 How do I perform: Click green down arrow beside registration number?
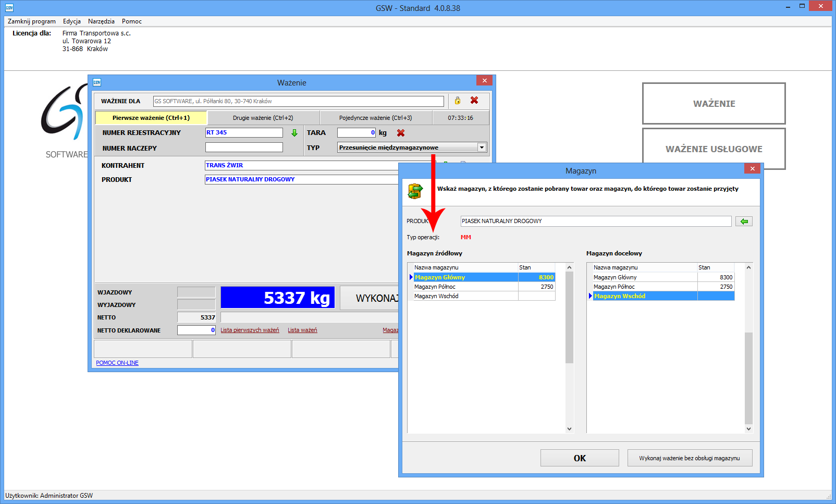click(x=294, y=133)
